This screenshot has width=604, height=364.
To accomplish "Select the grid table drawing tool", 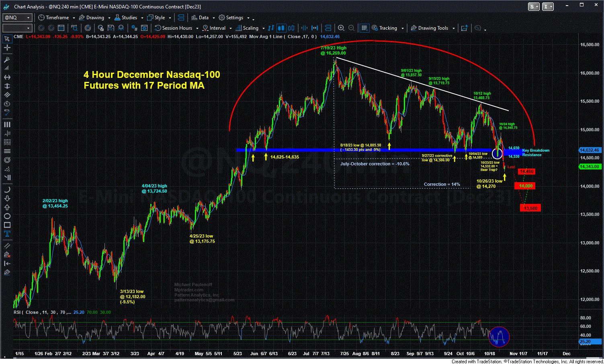I will 7,142.
